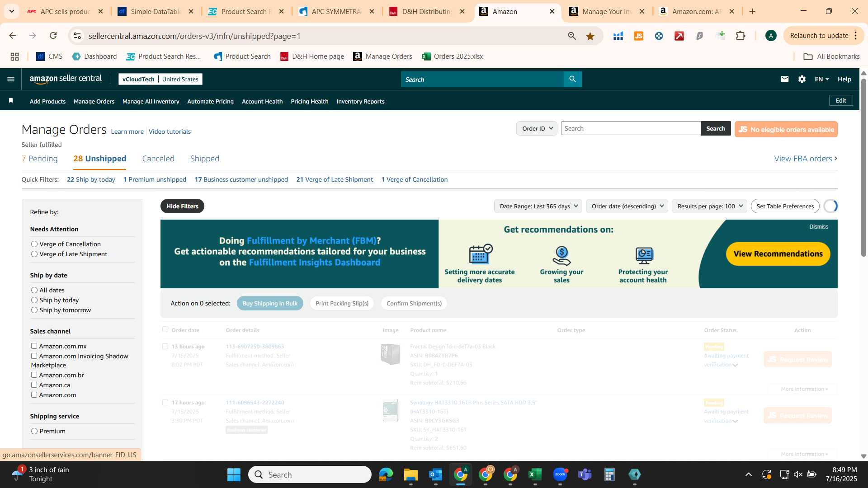Click the Order ID search input field

[x=631, y=128]
